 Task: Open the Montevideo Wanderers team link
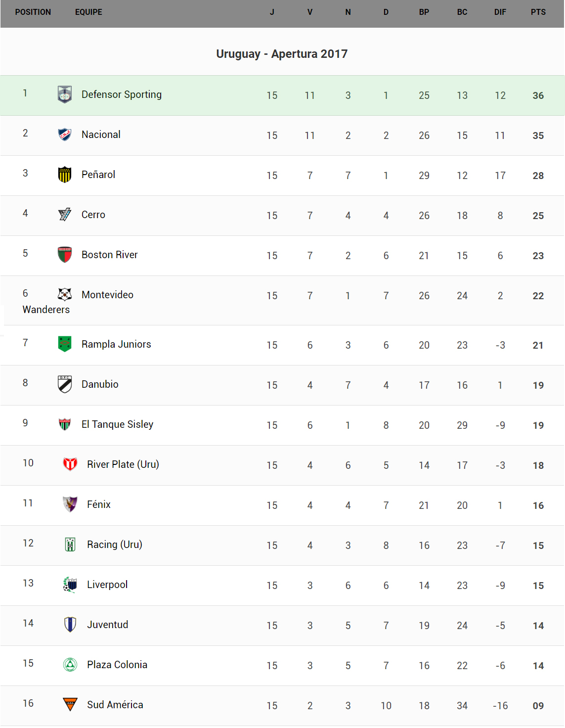(107, 295)
